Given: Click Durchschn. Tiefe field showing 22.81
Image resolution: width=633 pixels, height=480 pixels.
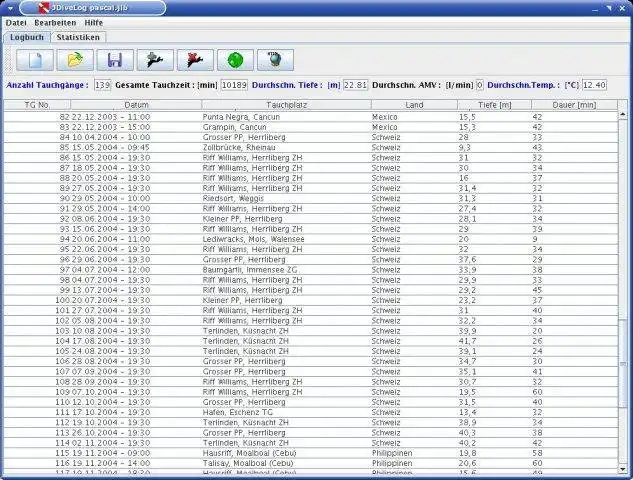Looking at the screenshot, I should [x=355, y=85].
